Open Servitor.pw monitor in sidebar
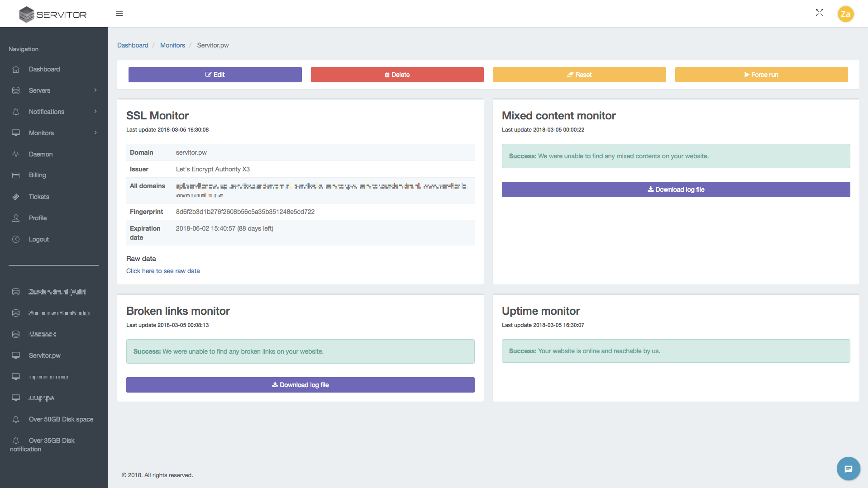Image resolution: width=868 pixels, height=488 pixels. pos(44,355)
